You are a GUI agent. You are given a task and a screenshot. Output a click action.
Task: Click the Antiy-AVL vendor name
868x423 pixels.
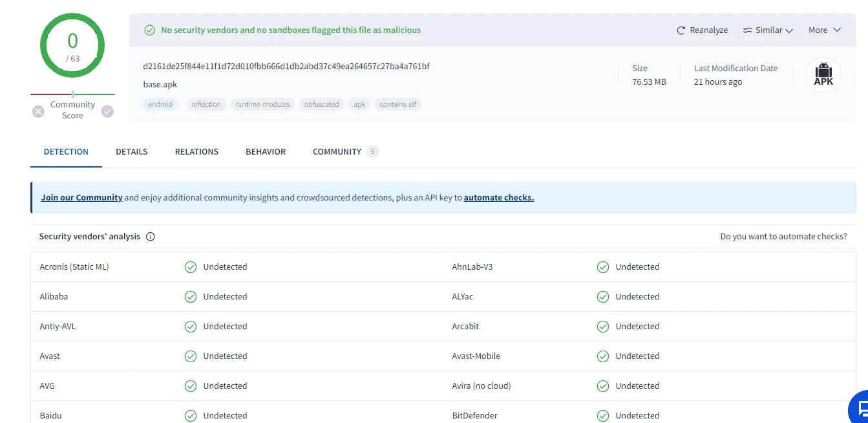(58, 327)
